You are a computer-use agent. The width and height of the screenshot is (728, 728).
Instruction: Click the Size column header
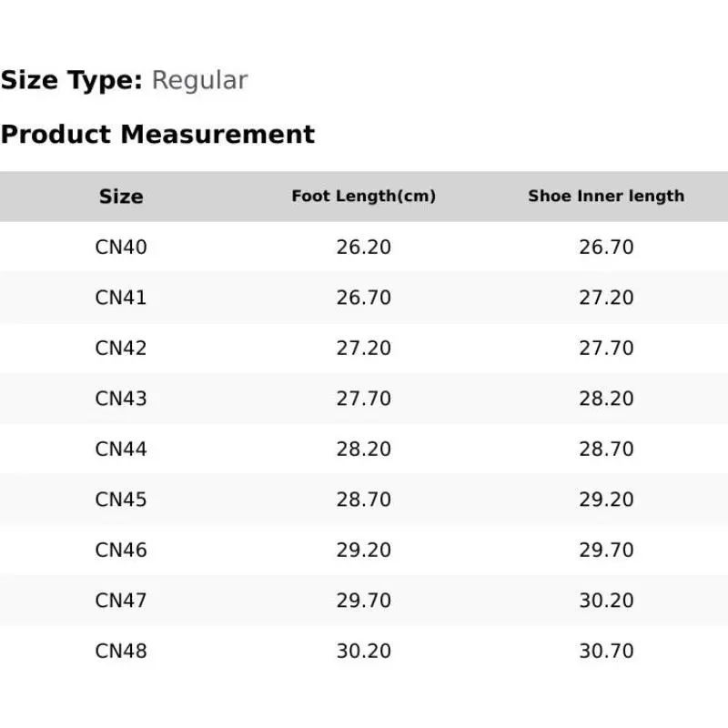[x=121, y=197]
